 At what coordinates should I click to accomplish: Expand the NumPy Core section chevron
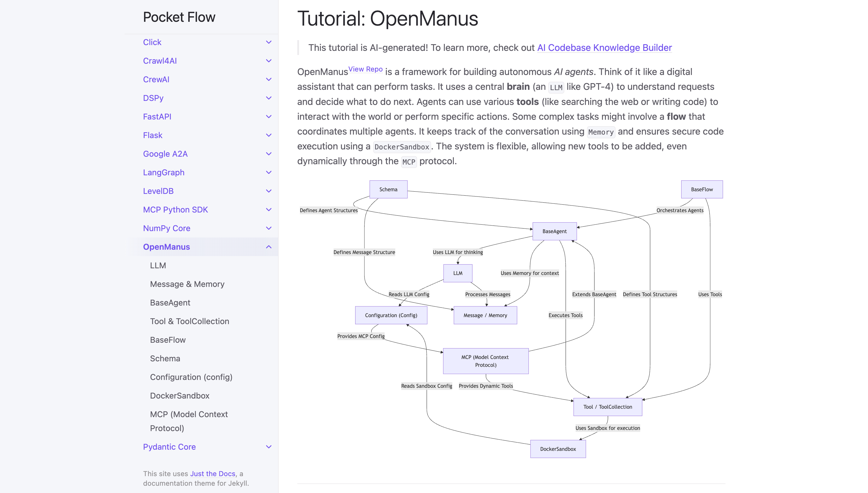pos(269,228)
